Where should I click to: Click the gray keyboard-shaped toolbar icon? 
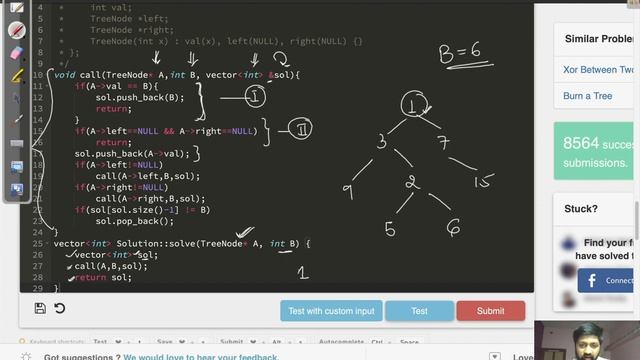point(16,143)
